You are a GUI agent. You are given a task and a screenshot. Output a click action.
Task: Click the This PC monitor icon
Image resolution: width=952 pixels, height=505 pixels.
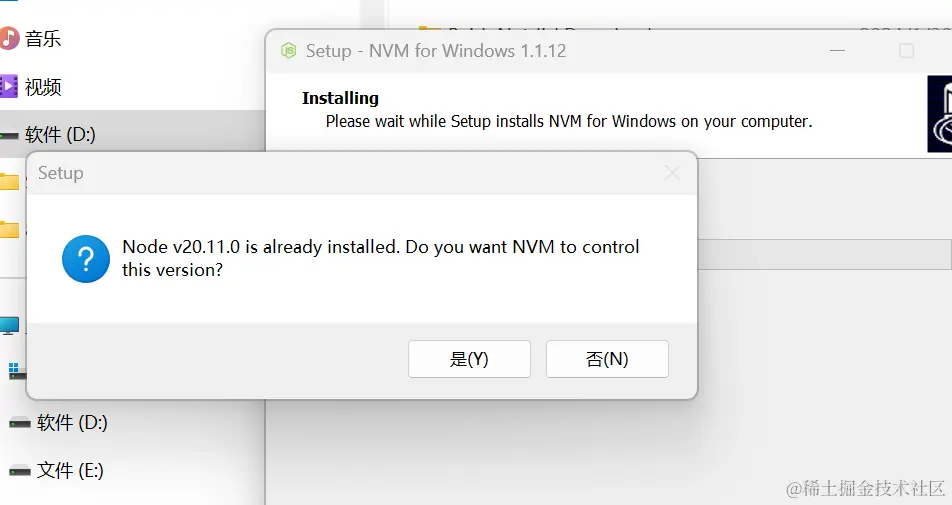pyautogui.click(x=9, y=325)
